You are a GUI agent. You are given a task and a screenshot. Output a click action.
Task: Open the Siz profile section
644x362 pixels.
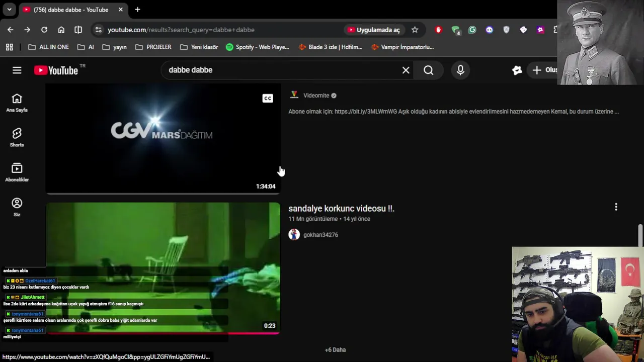pos(17,207)
